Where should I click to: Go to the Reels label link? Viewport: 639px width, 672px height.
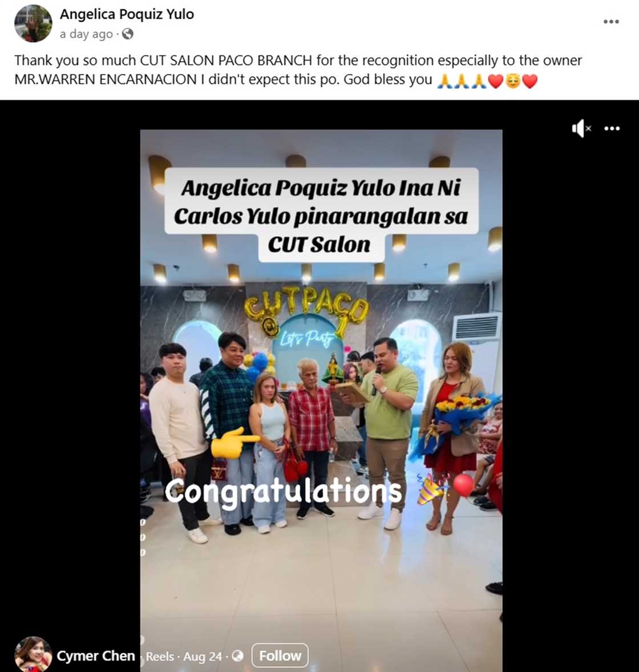tap(160, 657)
